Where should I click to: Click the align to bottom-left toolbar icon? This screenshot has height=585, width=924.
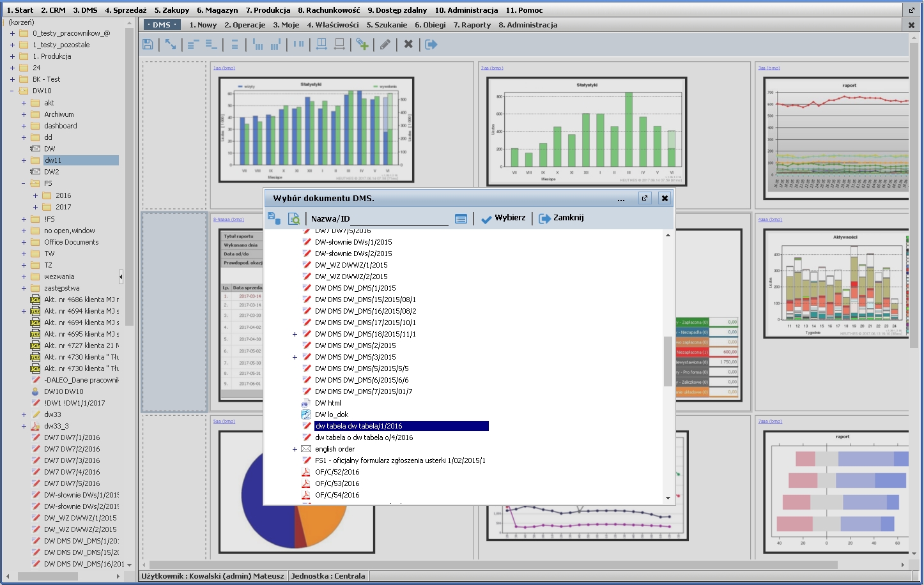(x=212, y=44)
